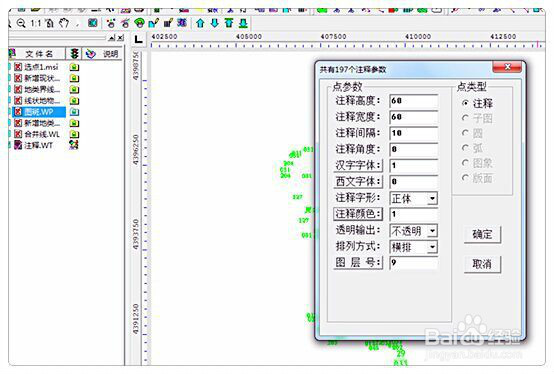Select the zoom out magnifier tool
Image resolution: width=554 pixels, height=374 pixels.
click(x=21, y=23)
